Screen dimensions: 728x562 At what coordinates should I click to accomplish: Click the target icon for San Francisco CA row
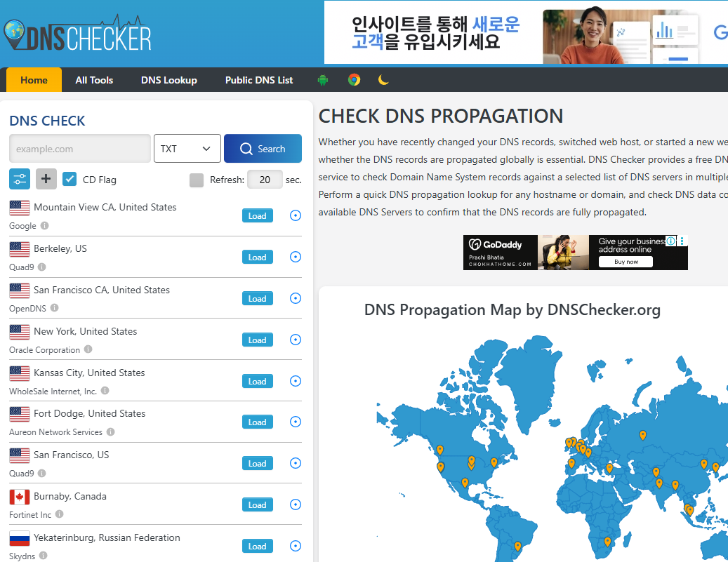pyautogui.click(x=296, y=298)
